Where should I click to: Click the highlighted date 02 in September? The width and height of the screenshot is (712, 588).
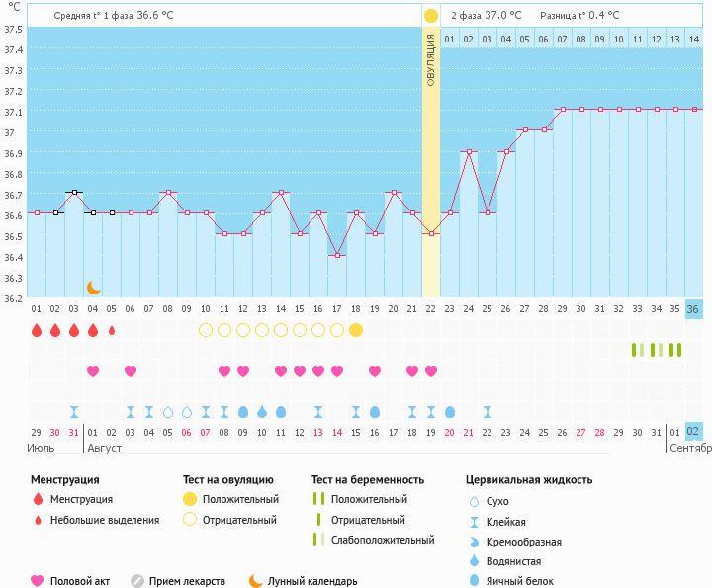693,432
